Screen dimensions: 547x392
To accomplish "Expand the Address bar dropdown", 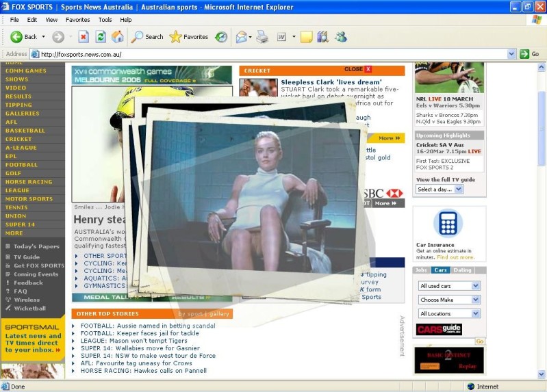I will tap(511, 54).
